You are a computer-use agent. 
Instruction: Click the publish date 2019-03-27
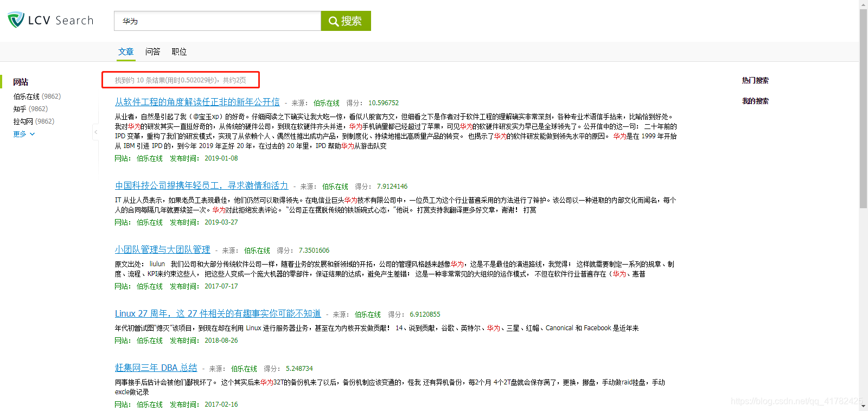(x=221, y=222)
